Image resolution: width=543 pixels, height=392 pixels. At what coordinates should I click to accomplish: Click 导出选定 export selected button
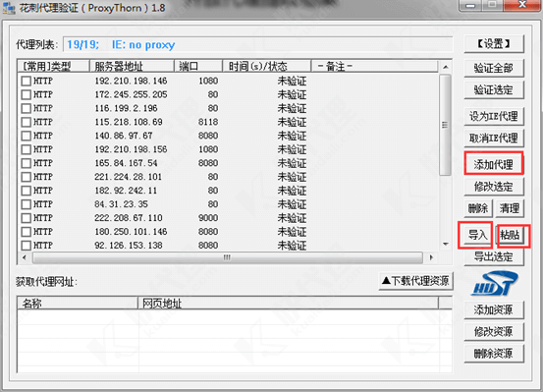494,256
